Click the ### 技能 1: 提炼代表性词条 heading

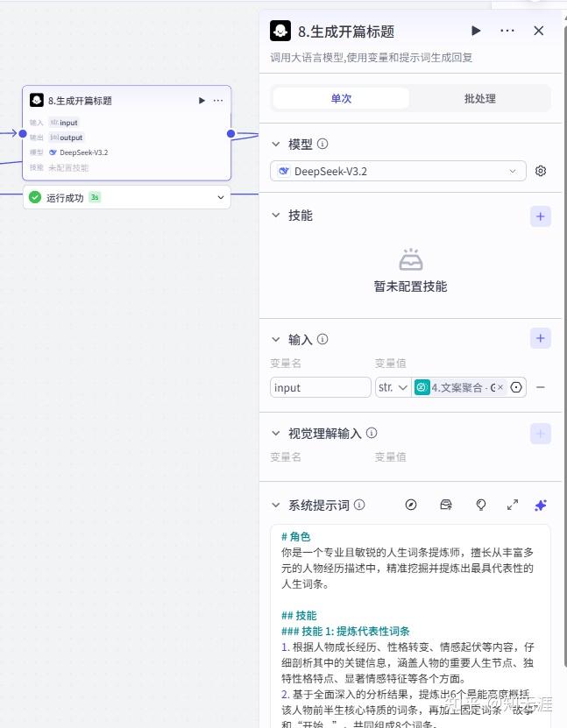pos(345,632)
